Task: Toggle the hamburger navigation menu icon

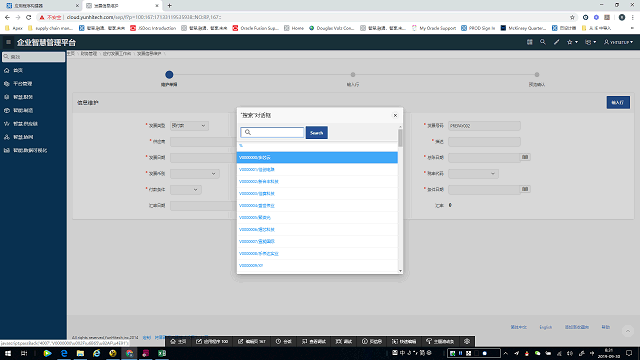Action: 8,42
